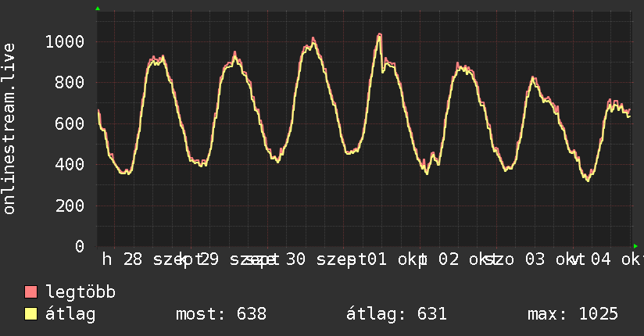Click the highest peak of the graph line
The image size is (644, 336).
[380, 34]
